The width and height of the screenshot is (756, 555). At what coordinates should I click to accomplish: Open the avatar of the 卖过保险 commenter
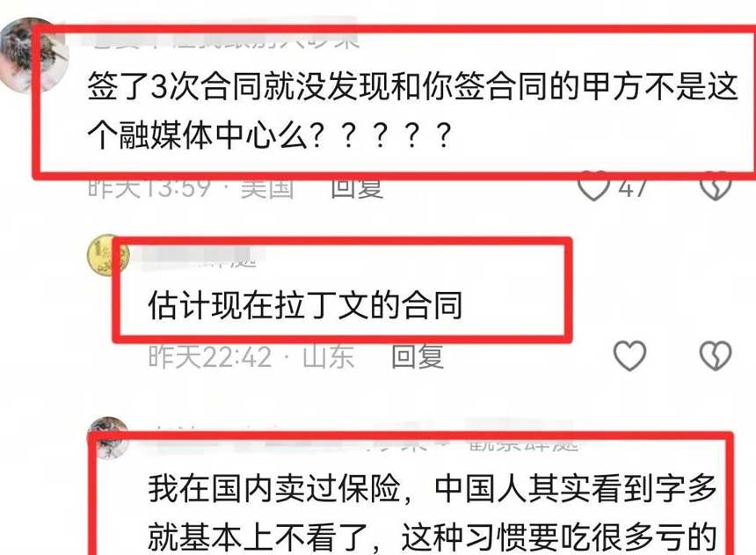[108, 438]
